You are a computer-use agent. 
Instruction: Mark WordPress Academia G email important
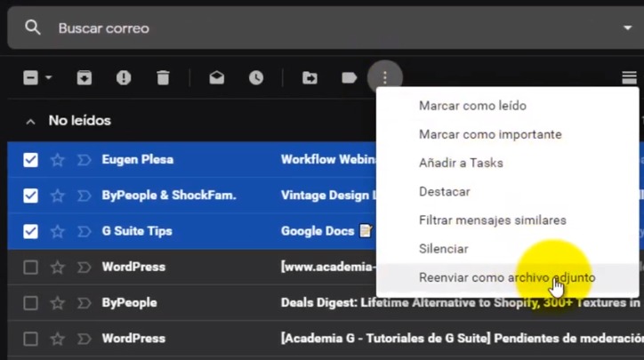coord(85,339)
